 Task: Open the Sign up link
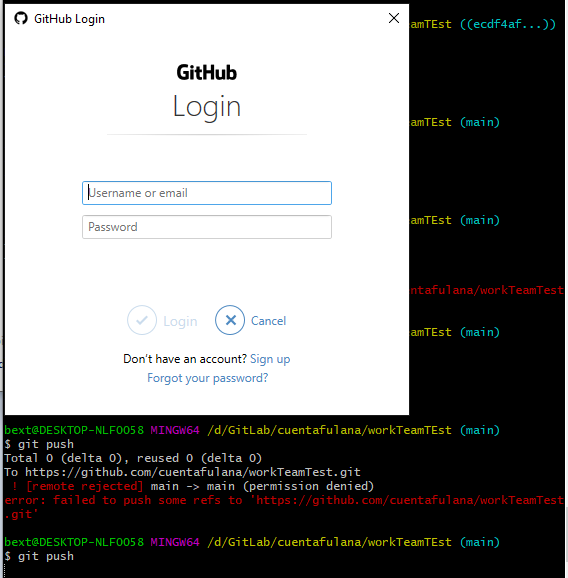click(x=270, y=359)
